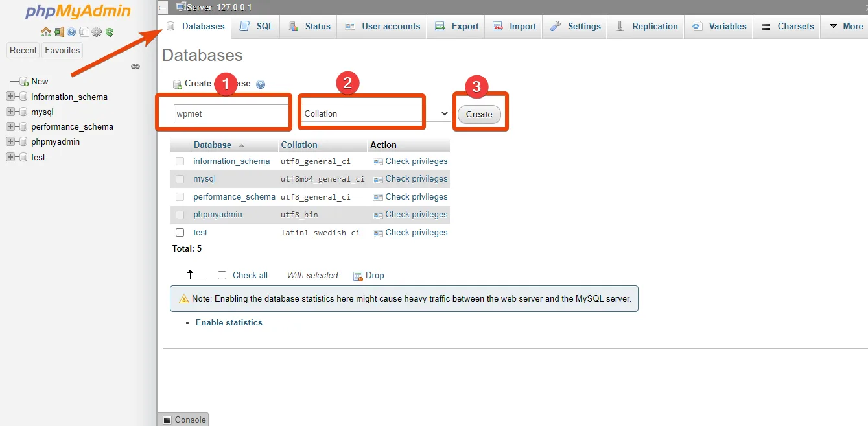Click Check privileges for phpmyadmin
This screenshot has width=868, height=426.
click(416, 215)
